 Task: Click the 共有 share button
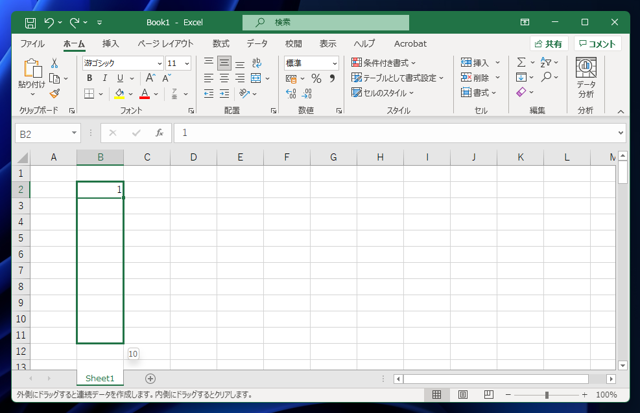pyautogui.click(x=549, y=44)
